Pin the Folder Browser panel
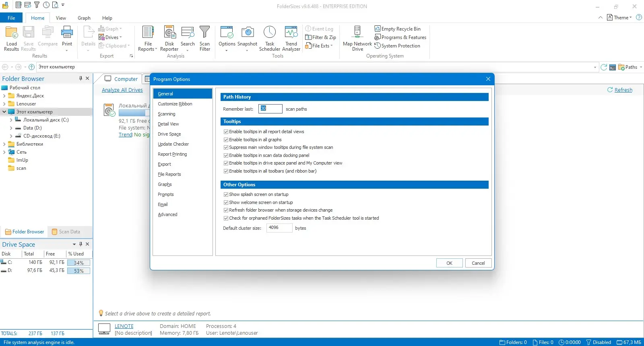This screenshot has height=346, width=644. 80,78
